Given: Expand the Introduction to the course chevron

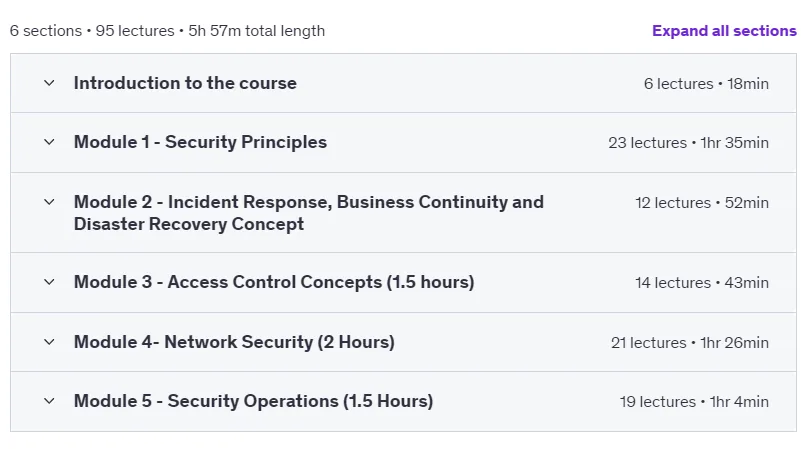Looking at the screenshot, I should pyautogui.click(x=49, y=83).
